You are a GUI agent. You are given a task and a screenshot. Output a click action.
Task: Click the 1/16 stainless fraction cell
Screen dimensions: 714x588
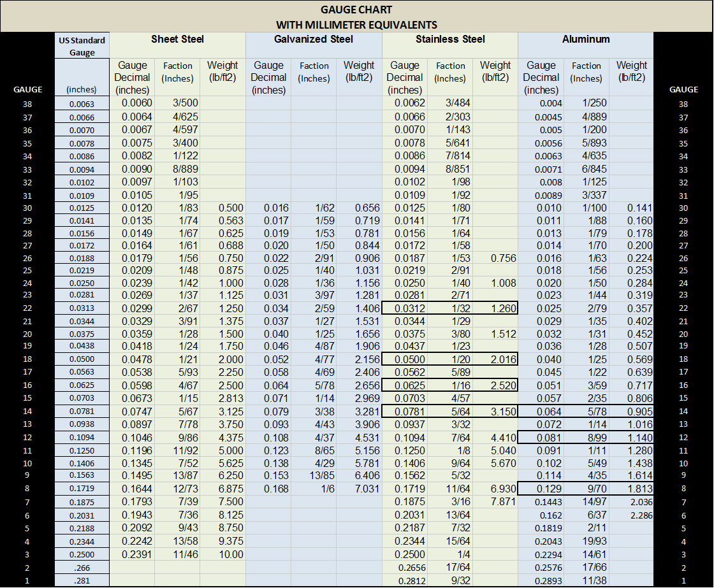pos(450,385)
